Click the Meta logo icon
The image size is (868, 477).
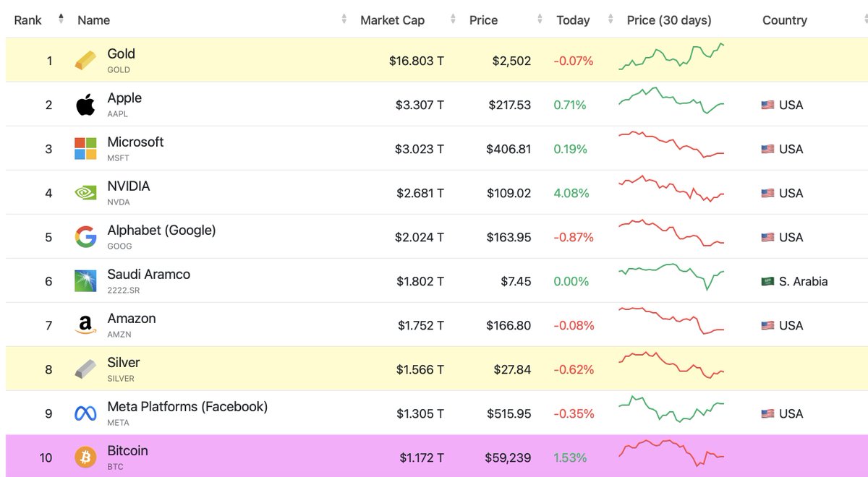tap(85, 413)
